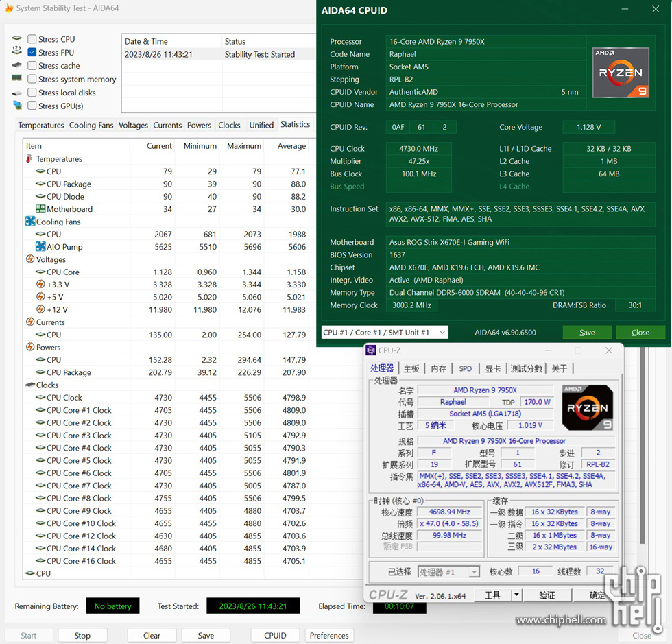Open the CPU-Z tools dropdown arrow

516,595
